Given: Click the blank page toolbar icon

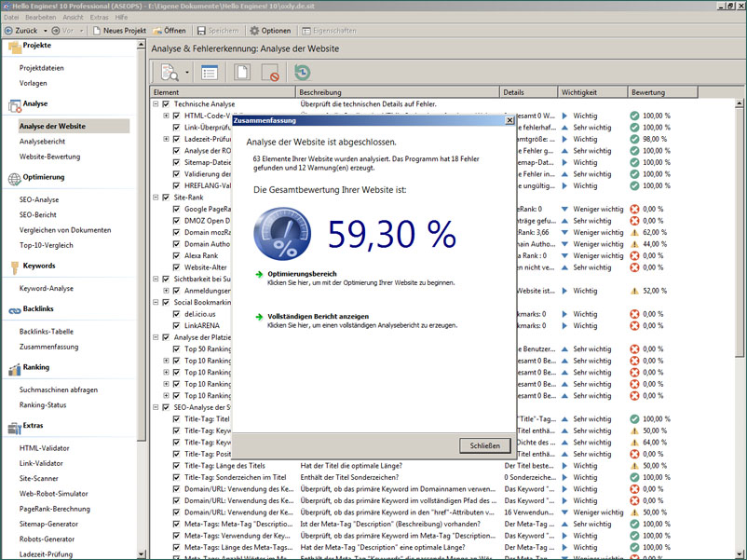Looking at the screenshot, I should [241, 72].
